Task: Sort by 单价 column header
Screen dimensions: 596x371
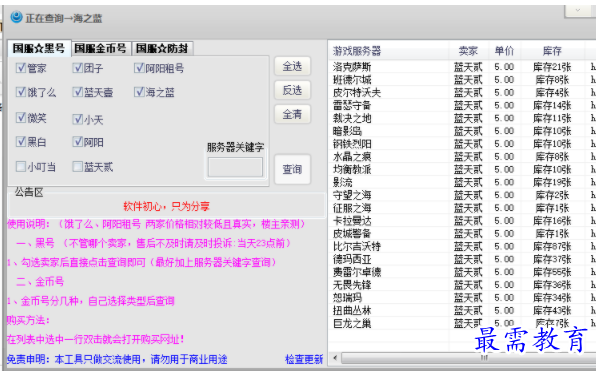Action: [x=504, y=51]
